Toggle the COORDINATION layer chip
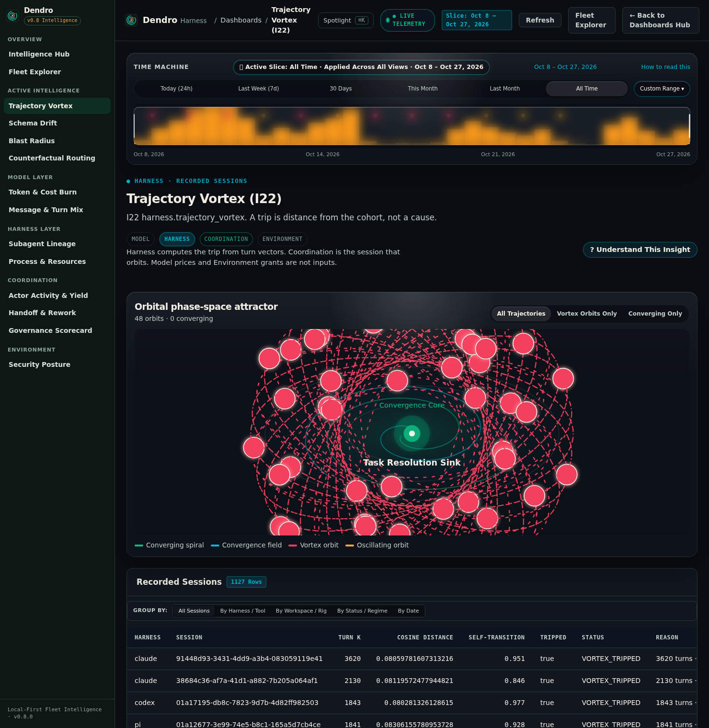The height and width of the screenshot is (728, 709). [226, 239]
